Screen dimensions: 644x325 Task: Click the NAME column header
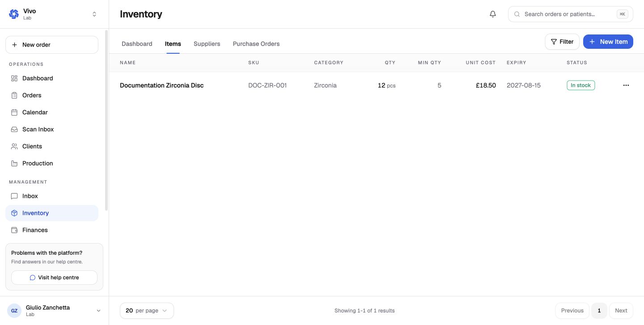[127, 63]
